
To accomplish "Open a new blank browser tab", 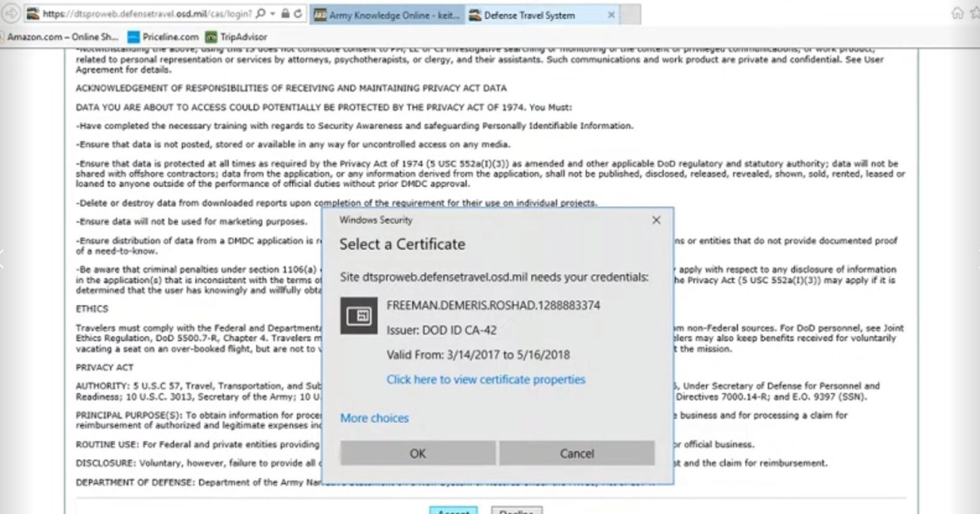I will 630,15.
